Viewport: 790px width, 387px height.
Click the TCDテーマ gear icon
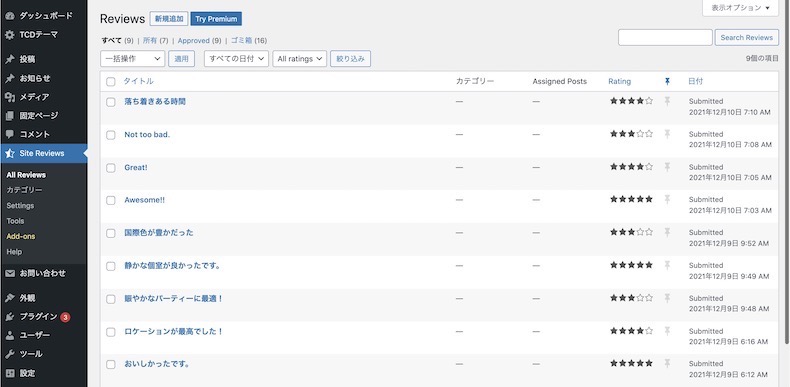pyautogui.click(x=10, y=35)
